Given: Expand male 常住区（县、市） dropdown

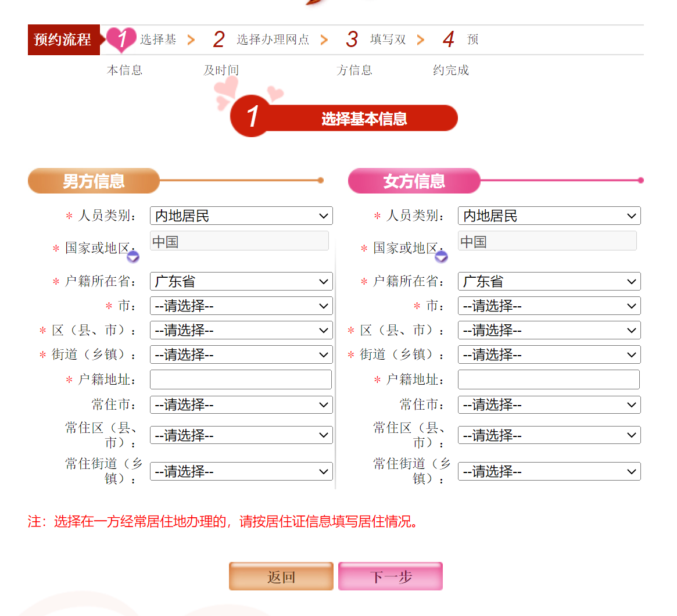Looking at the screenshot, I should point(241,435).
